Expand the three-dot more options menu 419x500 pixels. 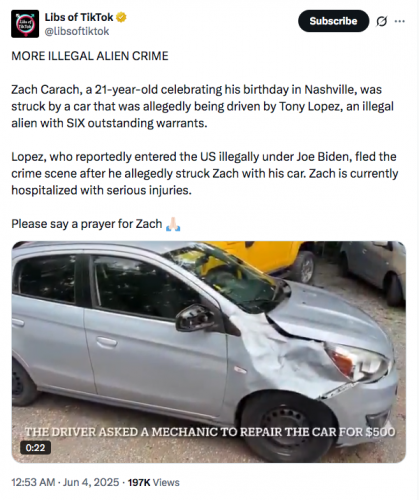click(399, 21)
